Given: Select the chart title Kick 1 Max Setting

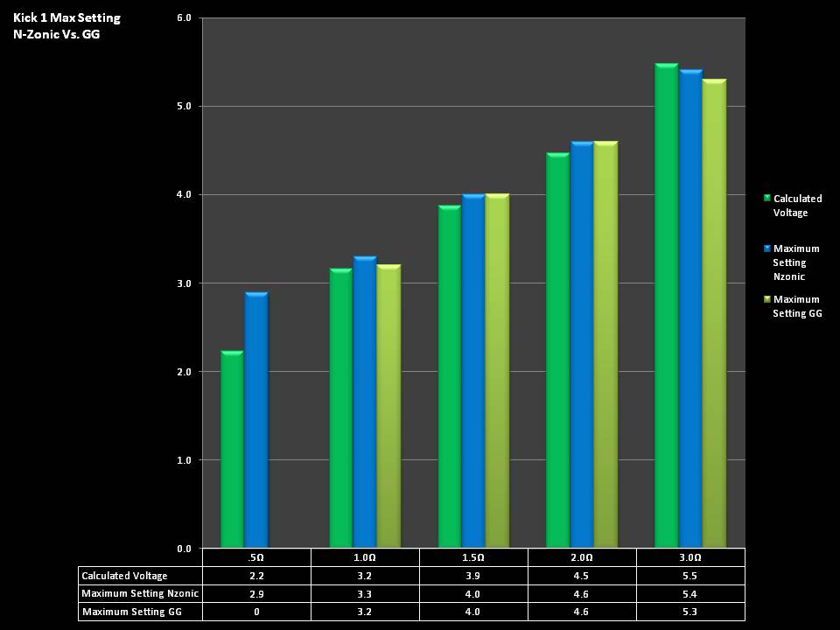Looking at the screenshot, I should 66,17.
